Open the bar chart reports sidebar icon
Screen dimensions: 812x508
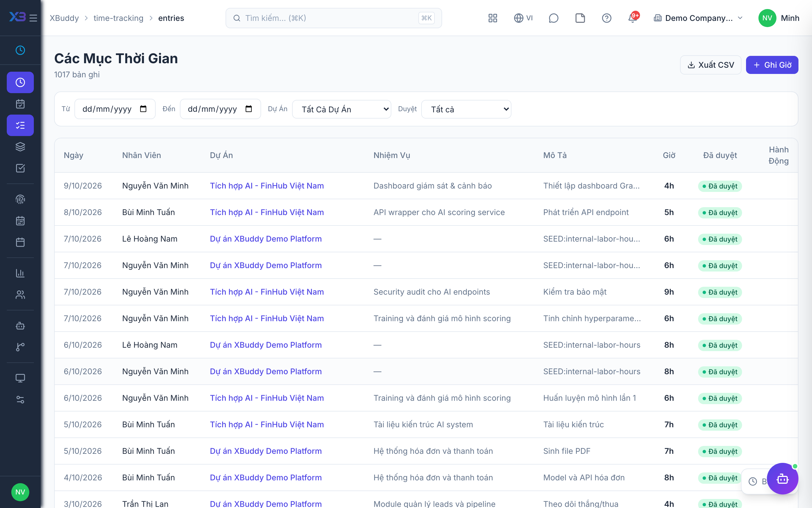click(x=20, y=273)
